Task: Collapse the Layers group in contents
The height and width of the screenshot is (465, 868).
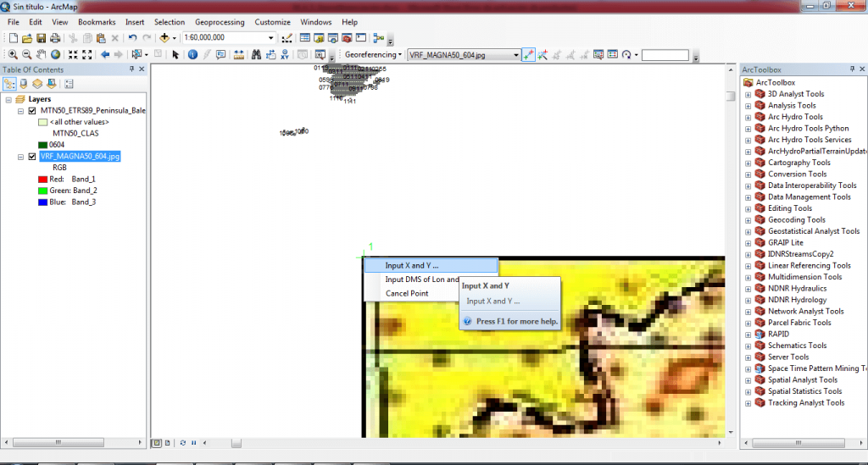Action: click(x=9, y=99)
